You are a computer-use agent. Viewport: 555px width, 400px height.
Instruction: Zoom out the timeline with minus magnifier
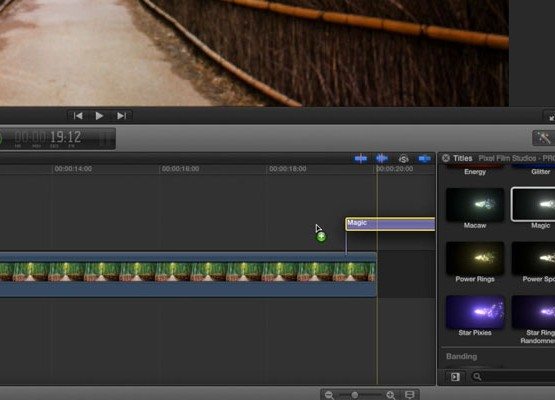point(330,395)
